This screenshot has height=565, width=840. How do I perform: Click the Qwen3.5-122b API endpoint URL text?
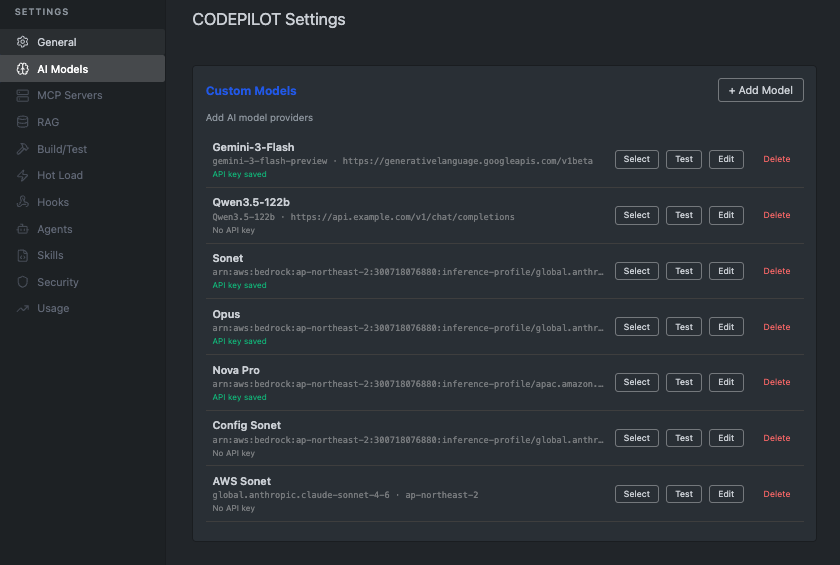pyautogui.click(x=402, y=217)
